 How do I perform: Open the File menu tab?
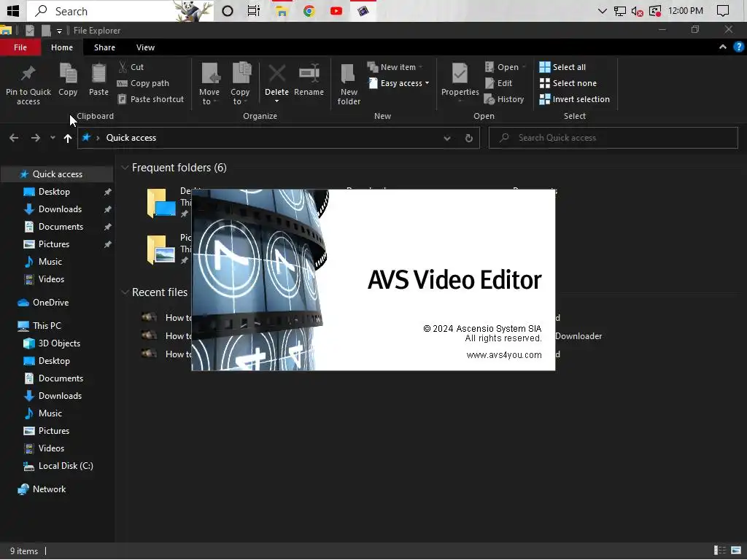[x=20, y=47]
